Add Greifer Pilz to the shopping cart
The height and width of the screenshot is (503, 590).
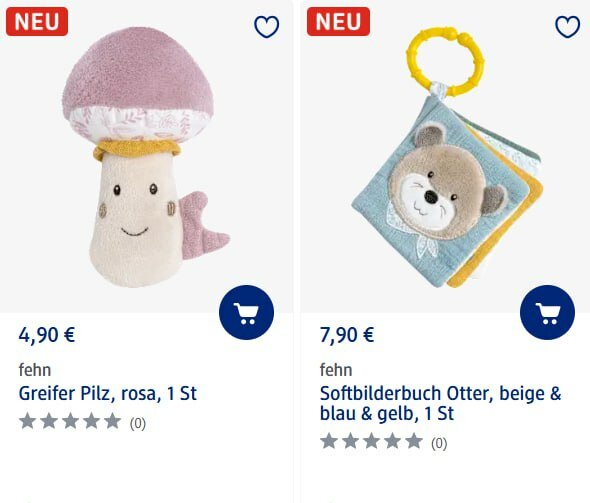point(246,313)
